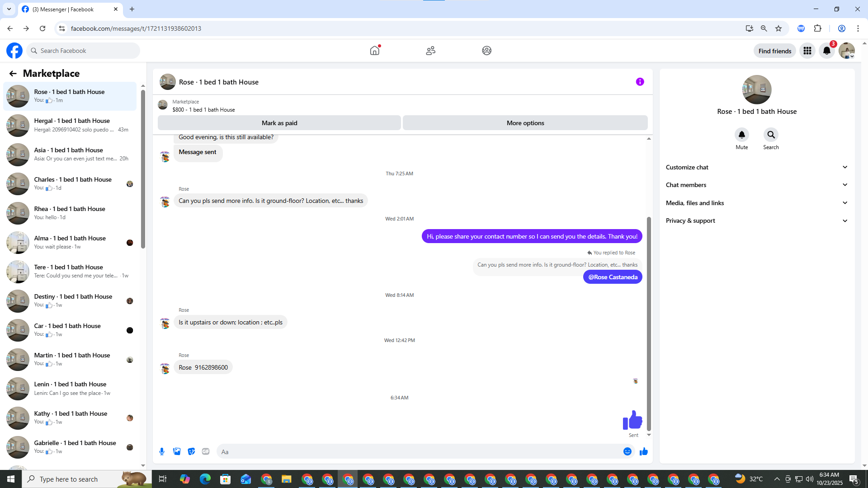Open the GIF picker icon
This screenshot has width=868, height=488.
click(206, 451)
